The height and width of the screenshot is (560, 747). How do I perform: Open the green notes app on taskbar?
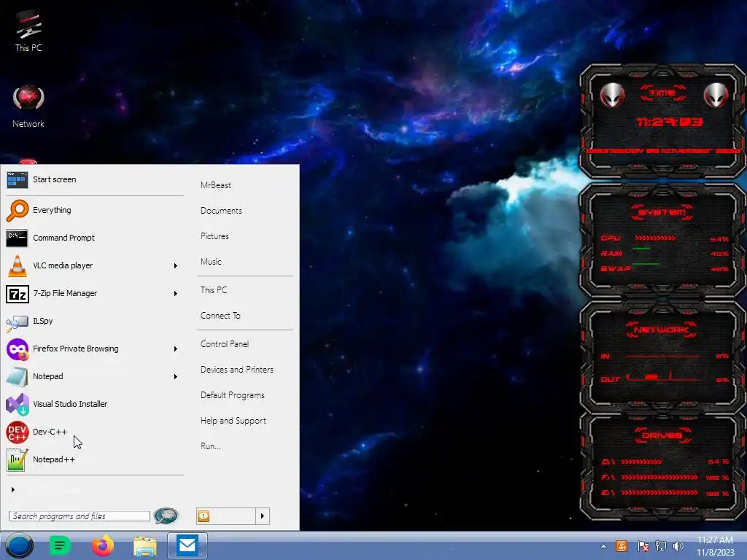60,545
